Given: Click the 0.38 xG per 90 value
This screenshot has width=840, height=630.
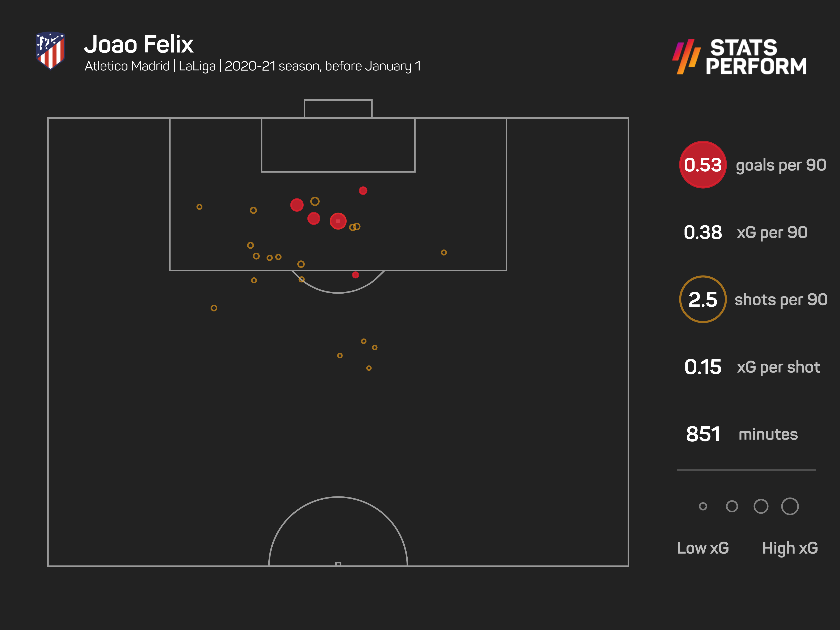Looking at the screenshot, I should 702,232.
